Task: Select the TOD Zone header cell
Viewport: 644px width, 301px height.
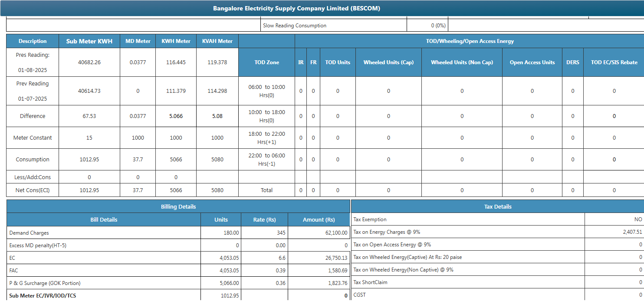Action: (x=266, y=62)
